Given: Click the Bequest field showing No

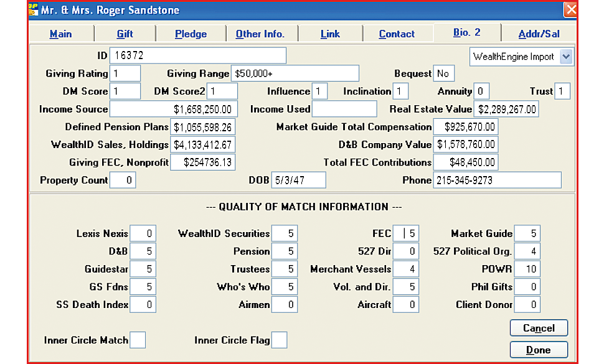Looking at the screenshot, I should [444, 73].
